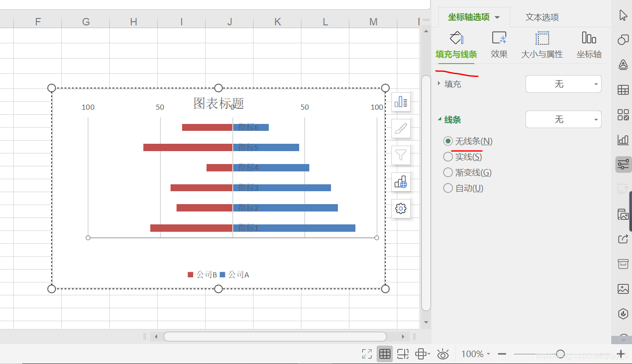Select column K header
The width and height of the screenshot is (632, 364).
coord(278,22)
